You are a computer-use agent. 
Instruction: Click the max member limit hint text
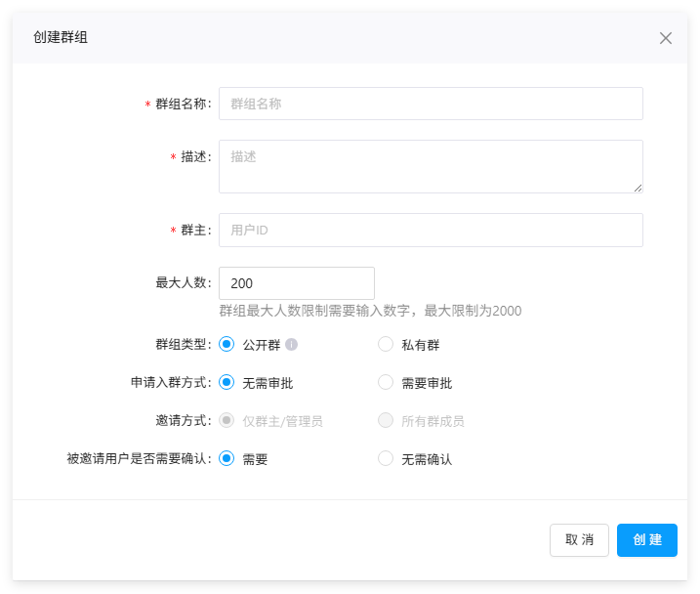click(370, 312)
